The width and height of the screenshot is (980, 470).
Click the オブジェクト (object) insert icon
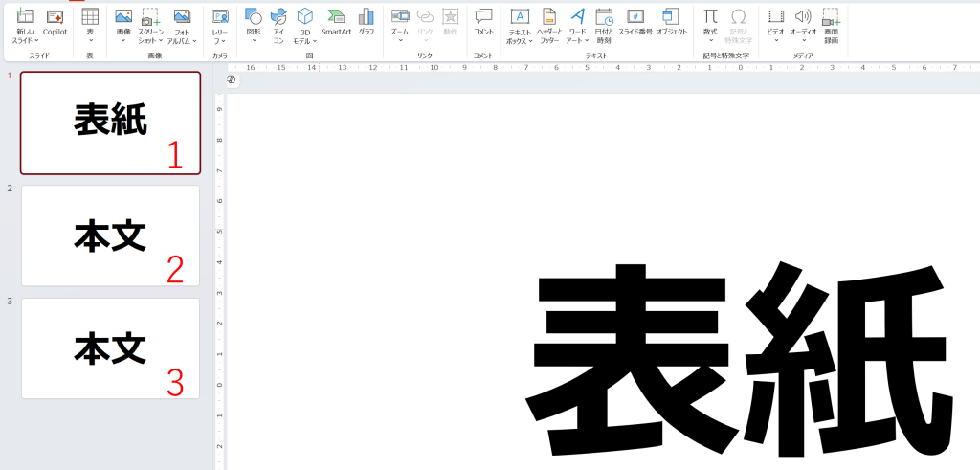672,22
